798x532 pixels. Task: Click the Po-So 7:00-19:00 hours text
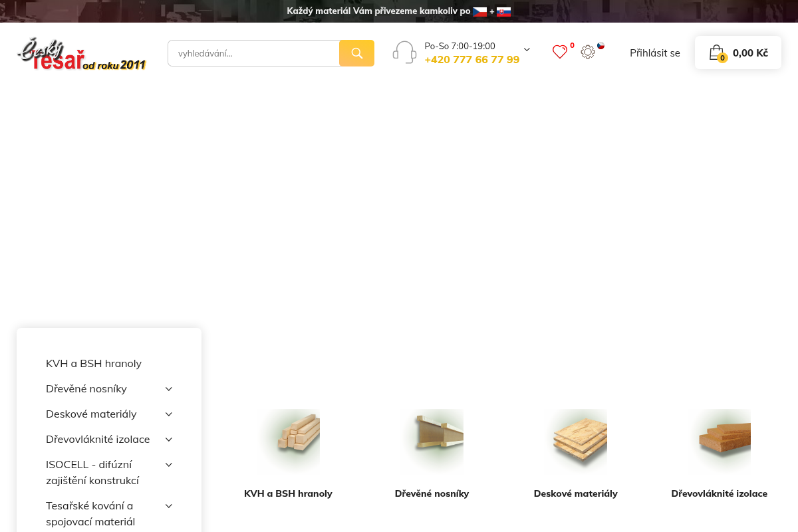(460, 46)
